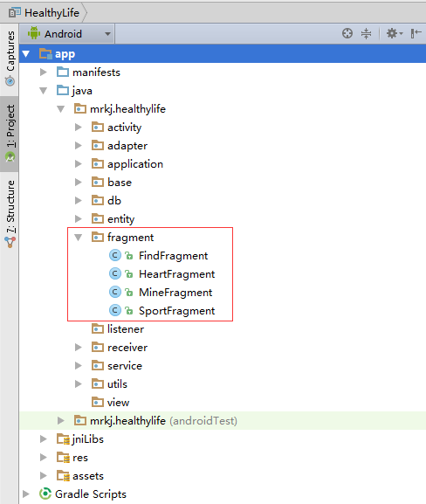Open the gear settings menu icon
The height and width of the screenshot is (504, 426).
click(x=395, y=33)
